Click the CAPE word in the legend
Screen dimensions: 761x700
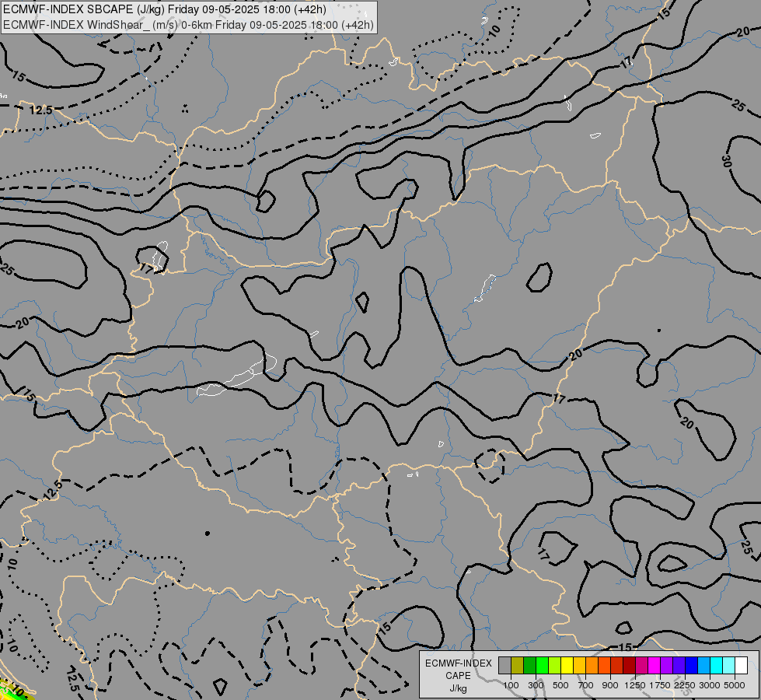click(x=458, y=676)
